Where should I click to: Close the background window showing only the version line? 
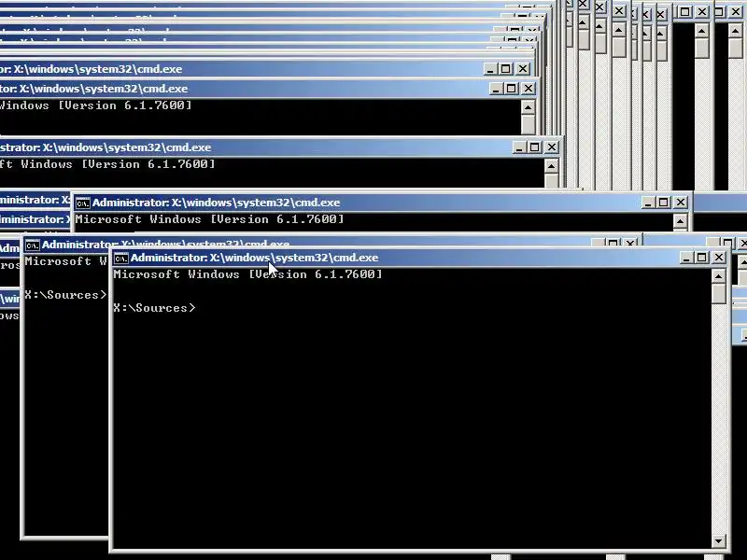tap(681, 203)
